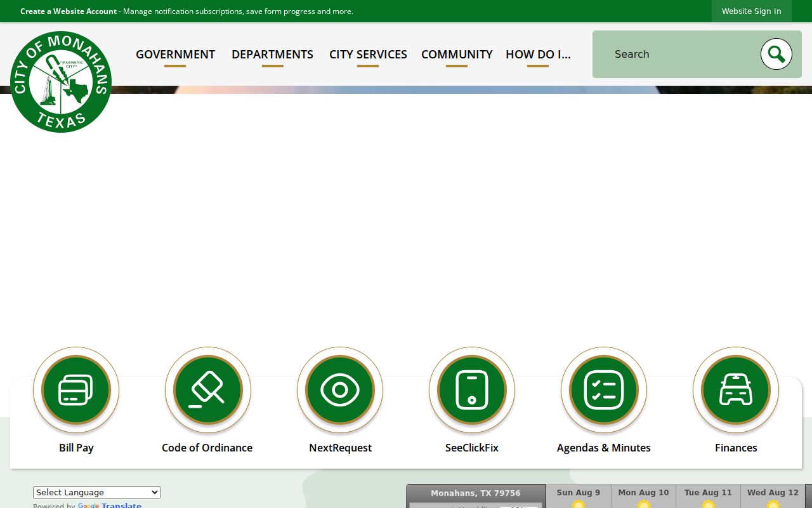Screen dimensions: 812x508
Task: Open the Government menu
Action: (175, 55)
